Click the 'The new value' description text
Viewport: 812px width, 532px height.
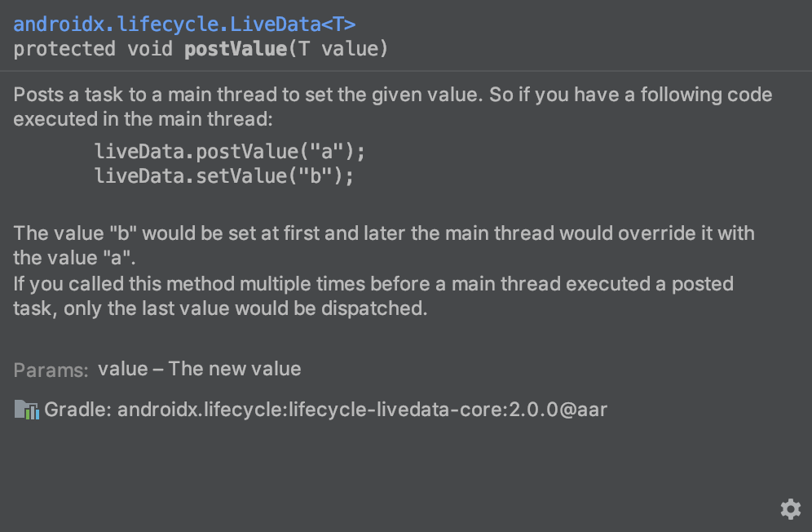[x=235, y=369]
